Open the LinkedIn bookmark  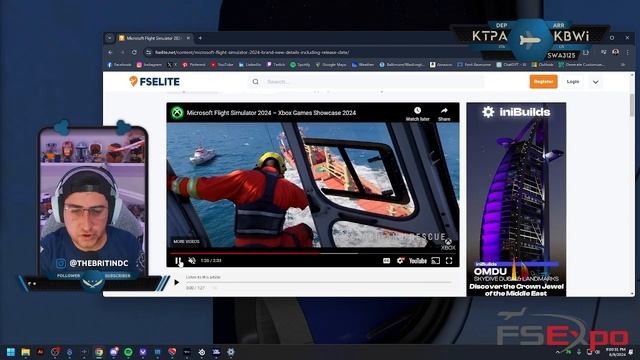[250, 64]
